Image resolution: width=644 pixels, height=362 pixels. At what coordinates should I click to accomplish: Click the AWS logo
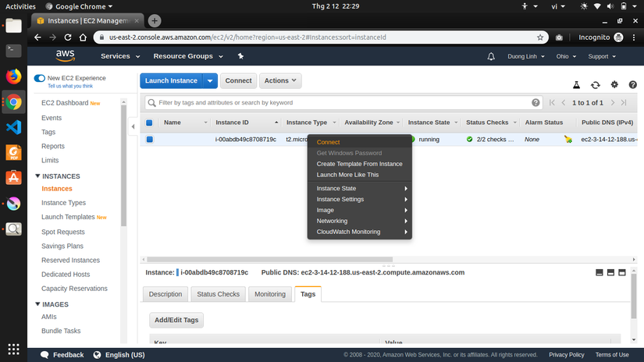pyautogui.click(x=66, y=56)
